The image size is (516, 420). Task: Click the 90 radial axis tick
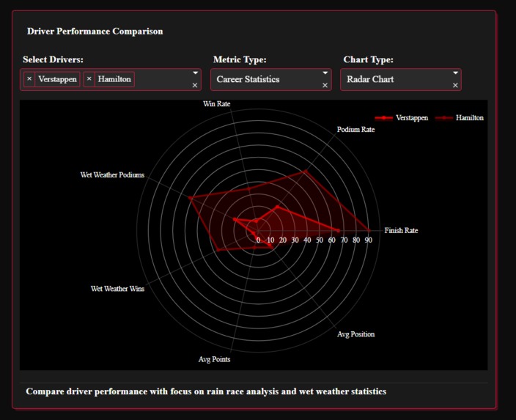368,240
